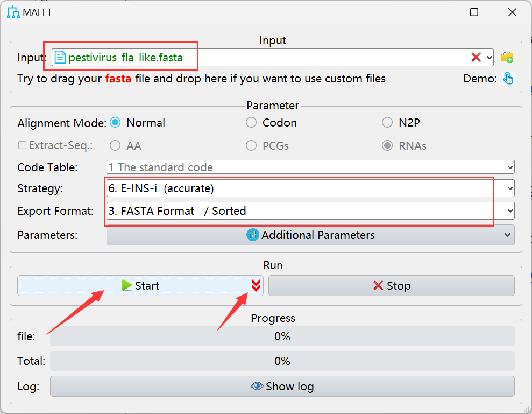The image size is (532, 414).
Task: Select the Codon alignment mode
Action: 251,123
